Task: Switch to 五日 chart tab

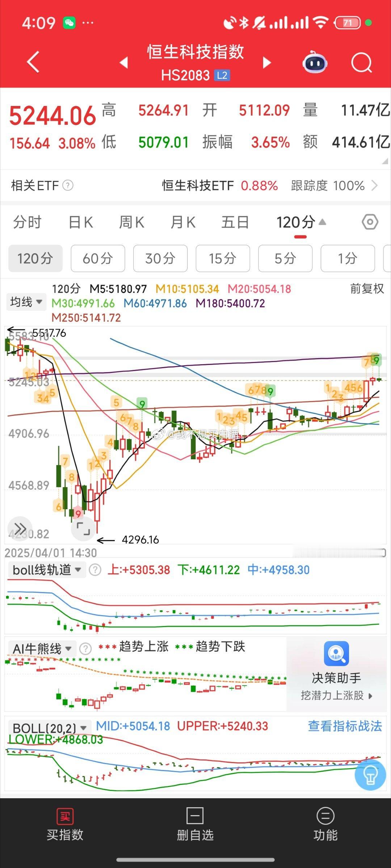Action: tap(235, 222)
